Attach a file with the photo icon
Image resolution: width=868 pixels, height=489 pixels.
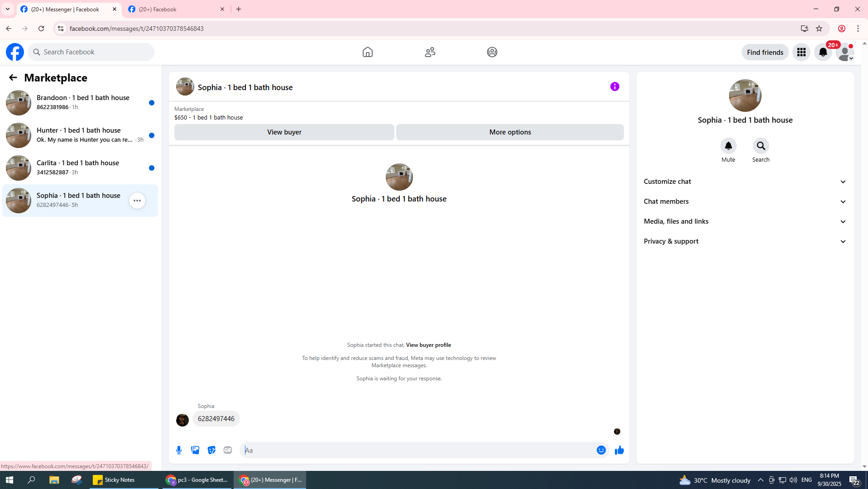(x=195, y=450)
